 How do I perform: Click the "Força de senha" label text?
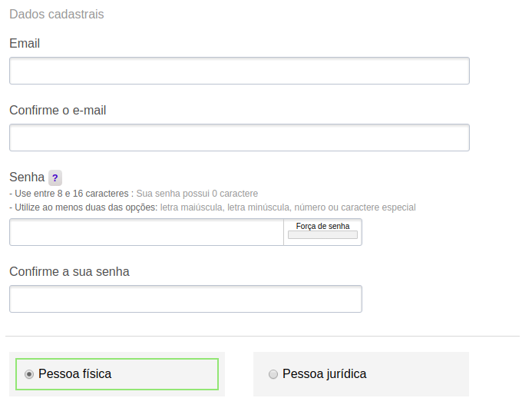click(322, 226)
